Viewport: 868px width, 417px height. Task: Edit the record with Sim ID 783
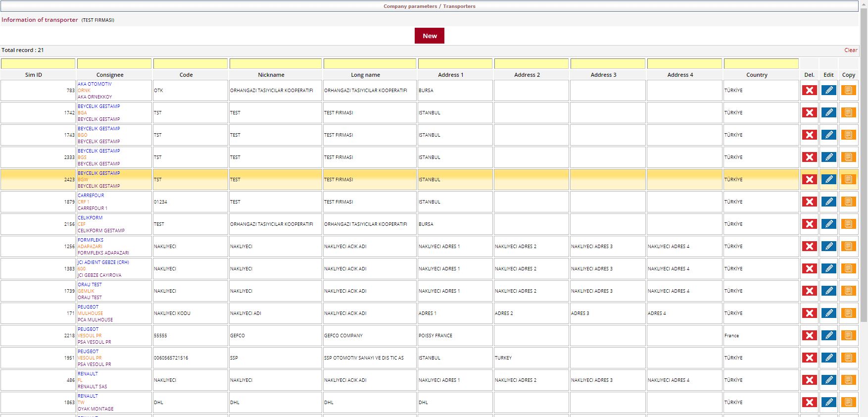click(x=828, y=90)
